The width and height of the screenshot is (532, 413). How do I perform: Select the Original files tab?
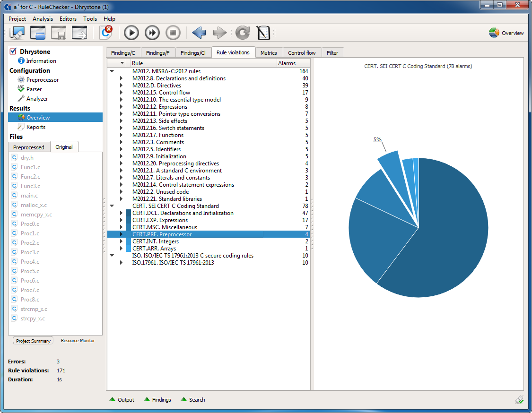pos(64,147)
